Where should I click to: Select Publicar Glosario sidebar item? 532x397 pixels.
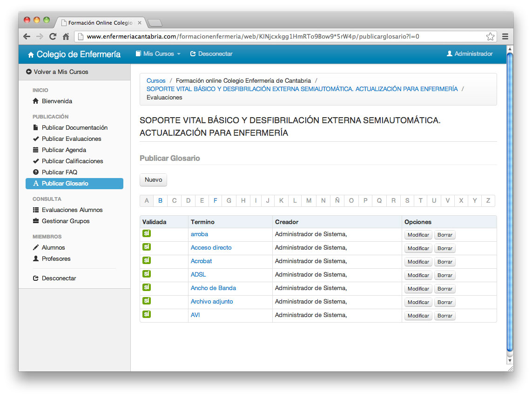(74, 184)
